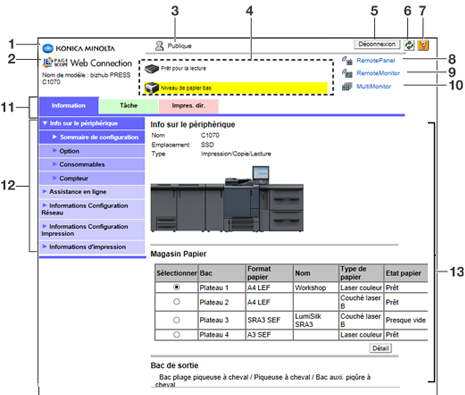Open the Compteur submenu item
Screen dimensions: 465x395
(92, 178)
